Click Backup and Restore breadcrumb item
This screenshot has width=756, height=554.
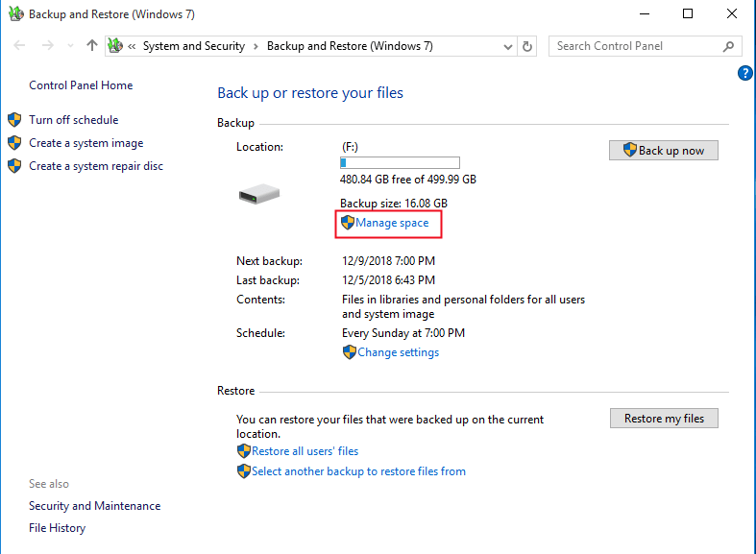point(349,46)
